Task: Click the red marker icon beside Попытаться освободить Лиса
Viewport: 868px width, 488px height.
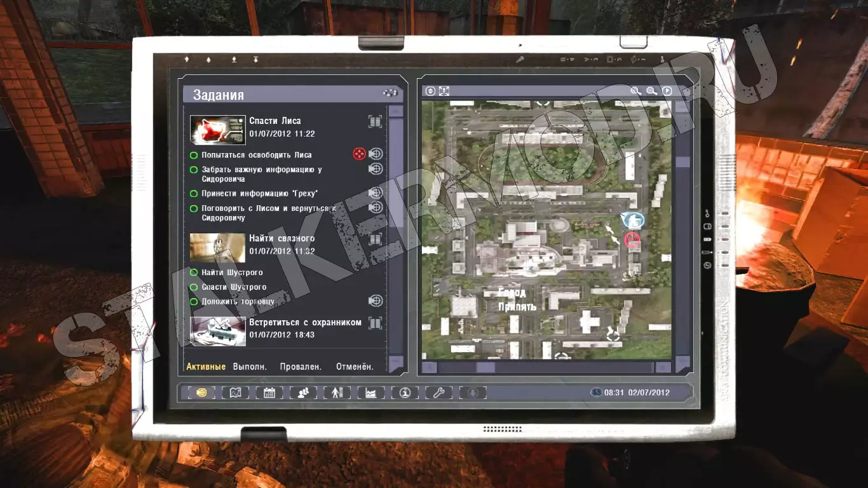Action: point(359,154)
